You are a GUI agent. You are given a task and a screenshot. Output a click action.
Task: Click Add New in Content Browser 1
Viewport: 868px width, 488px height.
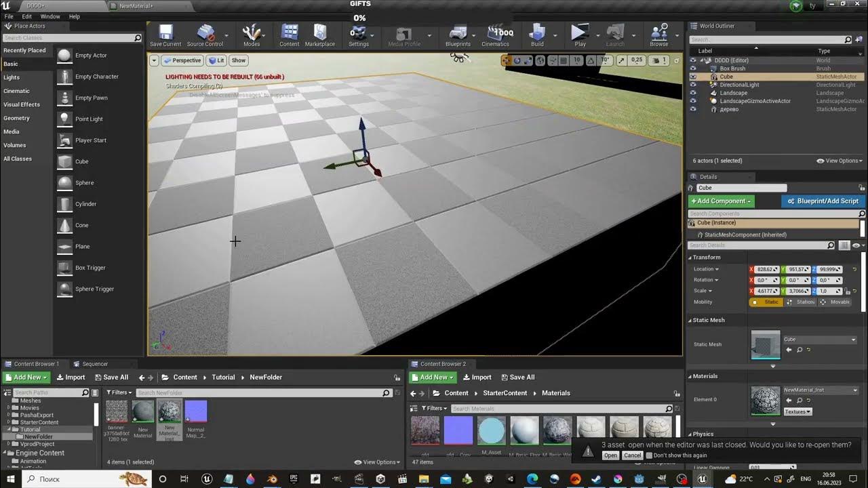[26, 378]
